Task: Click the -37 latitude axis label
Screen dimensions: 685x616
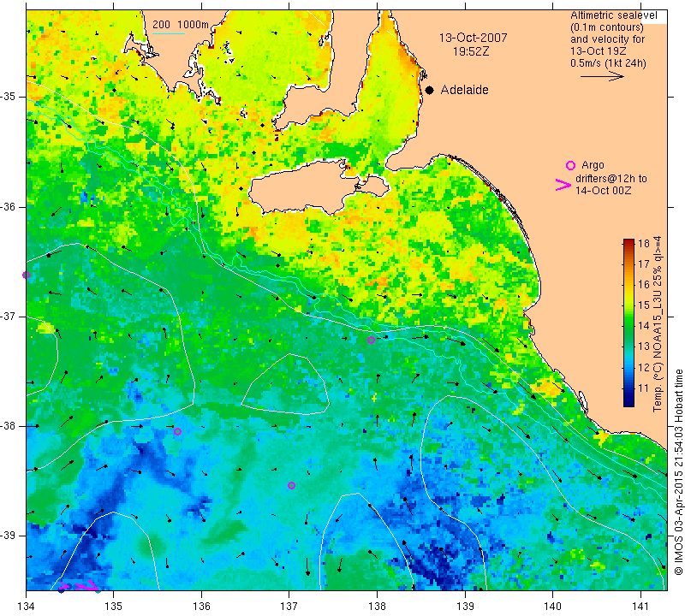Action: point(8,316)
